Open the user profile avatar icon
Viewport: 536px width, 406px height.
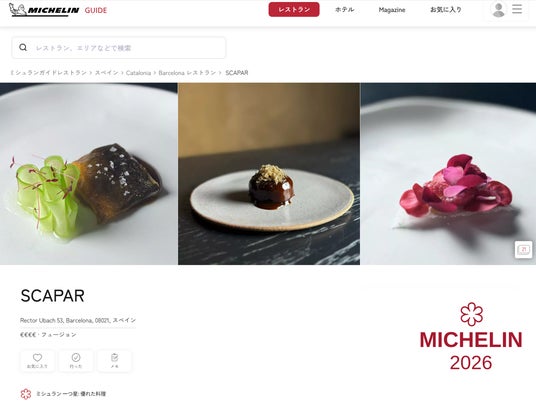pos(498,10)
